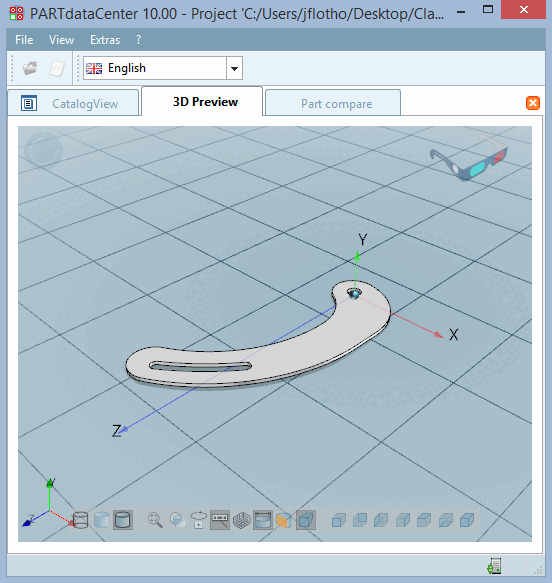Click the open folder toolbar button
Image resolution: width=552 pixels, height=583 pixels.
pos(30,68)
